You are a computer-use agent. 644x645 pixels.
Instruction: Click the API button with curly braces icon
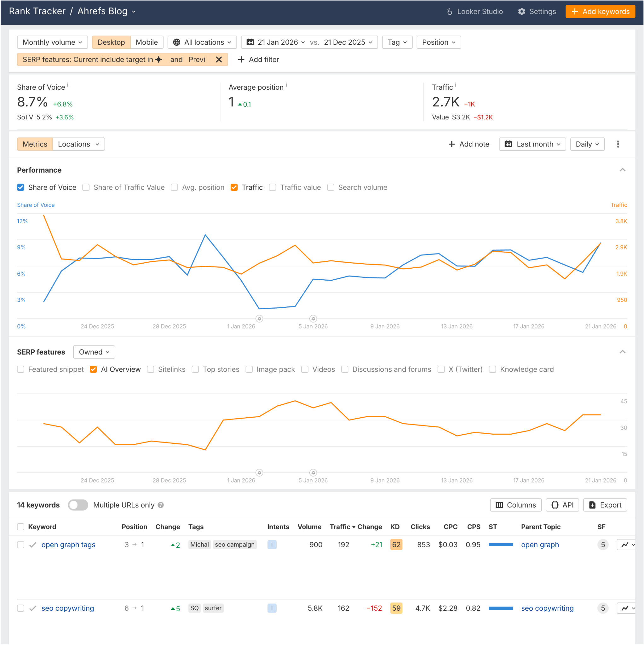click(x=562, y=505)
